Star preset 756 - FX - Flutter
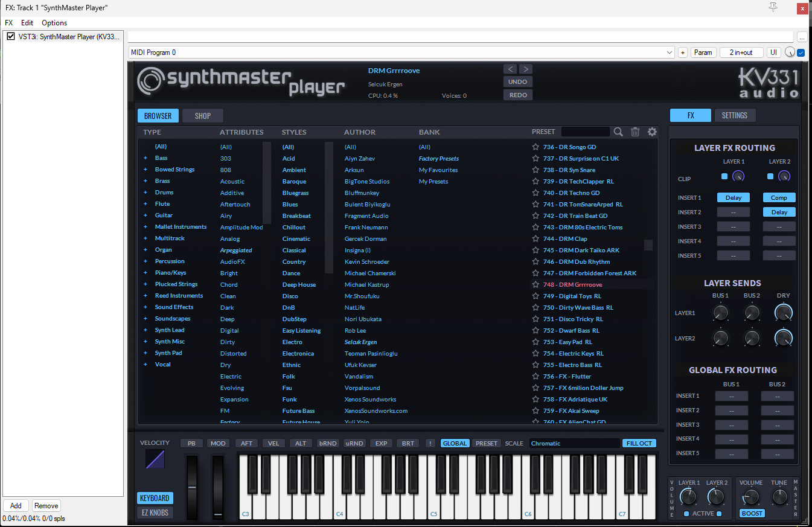The width and height of the screenshot is (812, 527). pyautogui.click(x=535, y=376)
